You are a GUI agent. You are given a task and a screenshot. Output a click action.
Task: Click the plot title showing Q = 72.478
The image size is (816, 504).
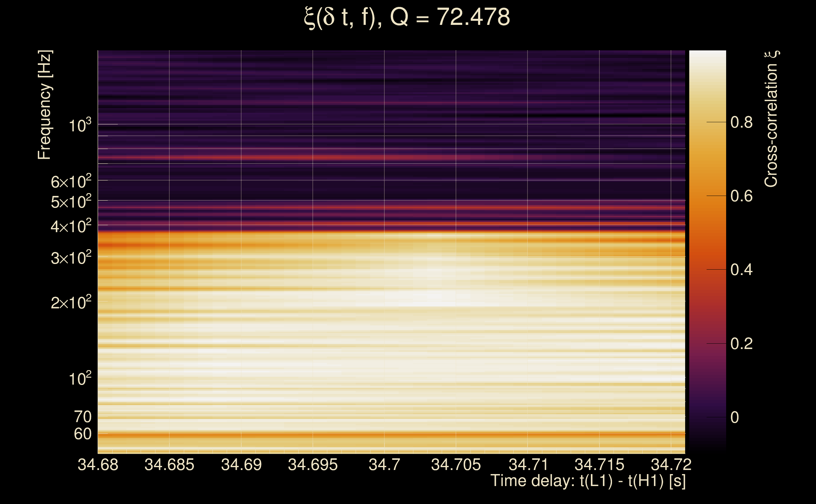(407, 17)
